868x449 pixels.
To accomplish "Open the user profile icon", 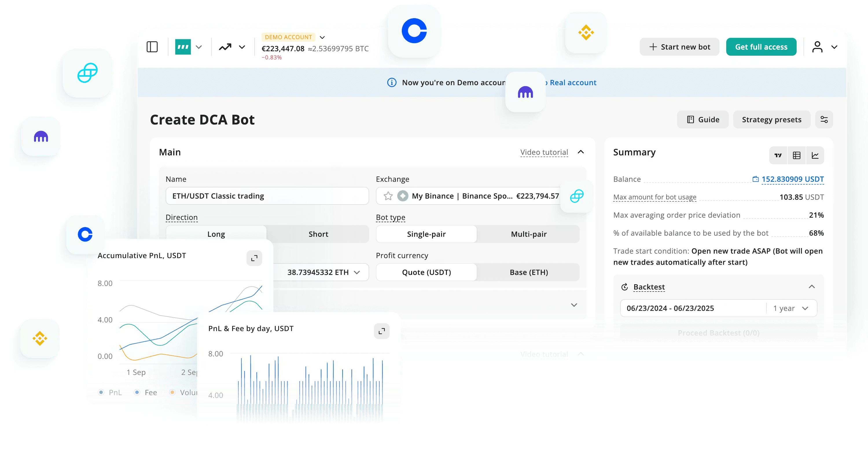I will click(x=817, y=47).
